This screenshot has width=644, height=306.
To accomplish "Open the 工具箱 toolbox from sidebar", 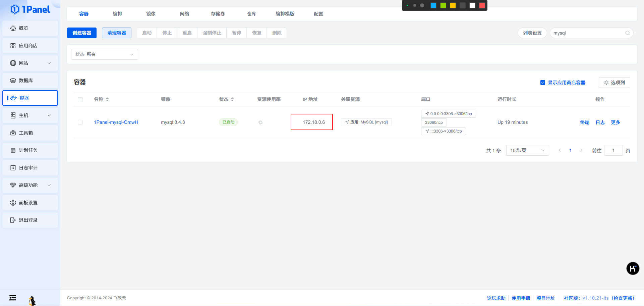I will (x=26, y=133).
